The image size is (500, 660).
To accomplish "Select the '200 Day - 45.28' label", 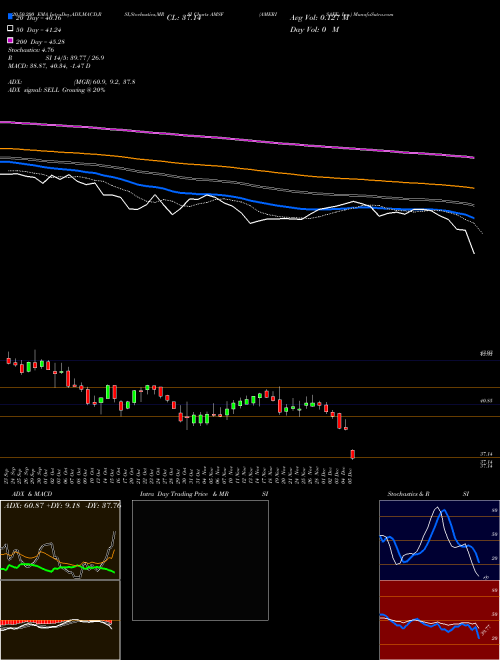I will click(40, 42).
